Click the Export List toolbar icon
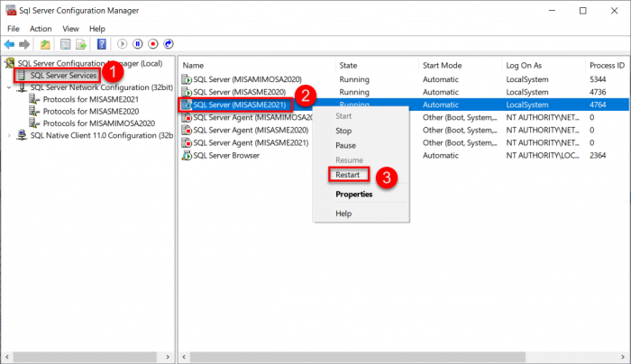The height and width of the screenshot is (364, 631). pyautogui.click(x=81, y=44)
